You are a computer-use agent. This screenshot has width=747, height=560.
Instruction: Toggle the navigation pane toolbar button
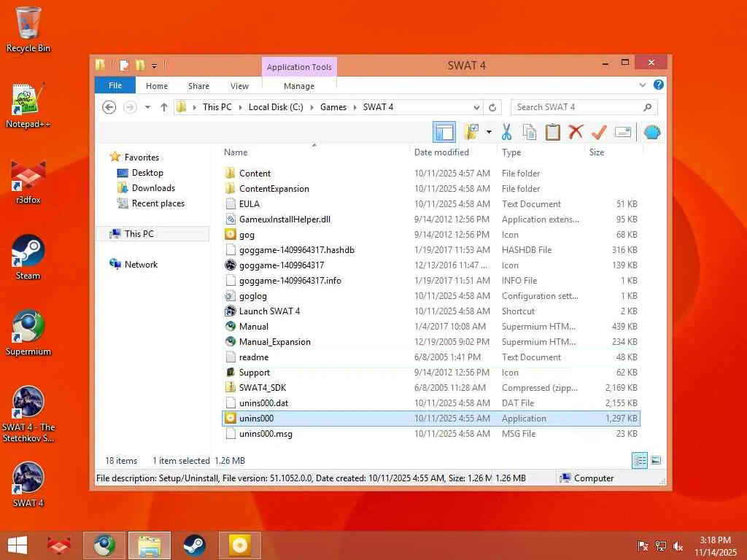pos(444,132)
